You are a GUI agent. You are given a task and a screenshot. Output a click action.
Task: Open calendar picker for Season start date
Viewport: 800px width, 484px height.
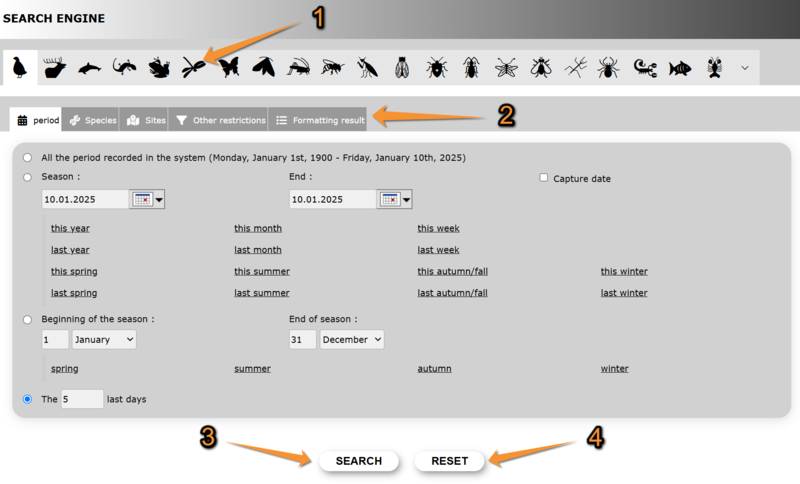click(x=142, y=199)
